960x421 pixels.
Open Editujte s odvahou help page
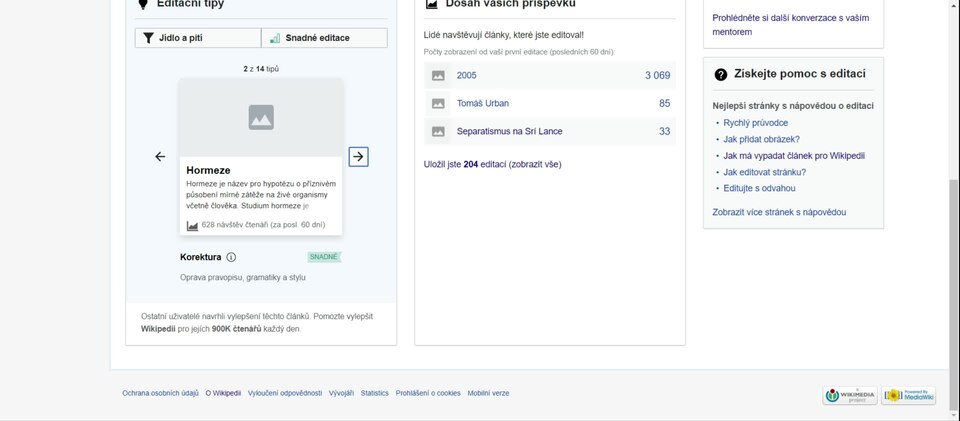759,188
